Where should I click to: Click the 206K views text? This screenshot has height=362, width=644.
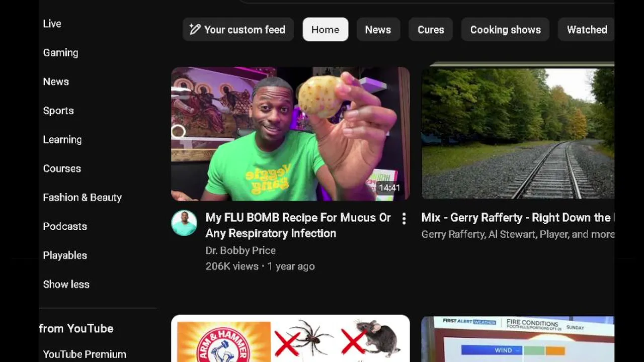click(x=232, y=266)
